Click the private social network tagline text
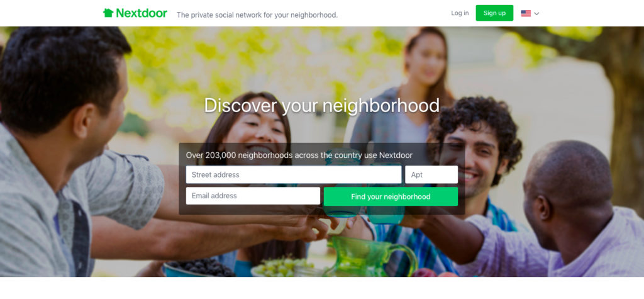This screenshot has width=644, height=299. coord(257,15)
